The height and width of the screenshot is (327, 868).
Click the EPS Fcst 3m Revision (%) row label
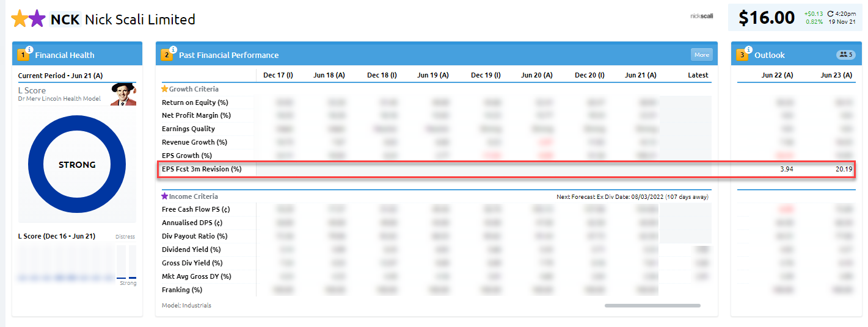(202, 169)
